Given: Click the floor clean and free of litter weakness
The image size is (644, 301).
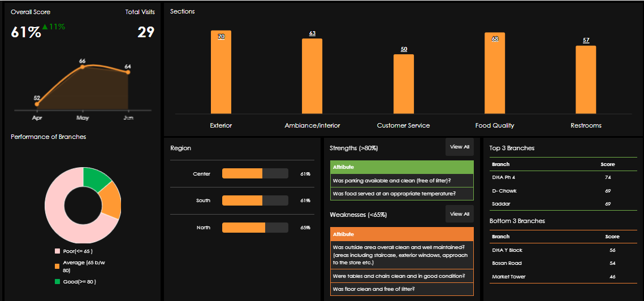Looking at the screenshot, I should pos(401,289).
